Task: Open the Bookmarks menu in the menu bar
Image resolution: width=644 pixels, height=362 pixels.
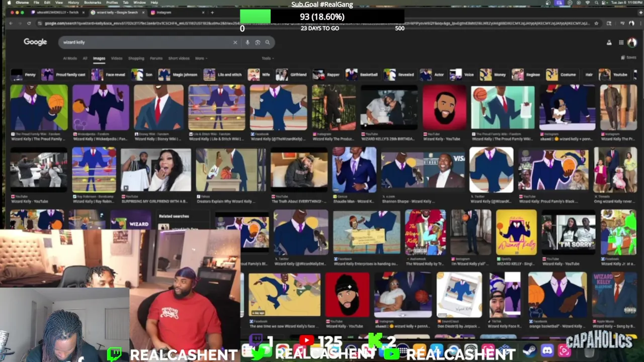Action: click(93, 3)
